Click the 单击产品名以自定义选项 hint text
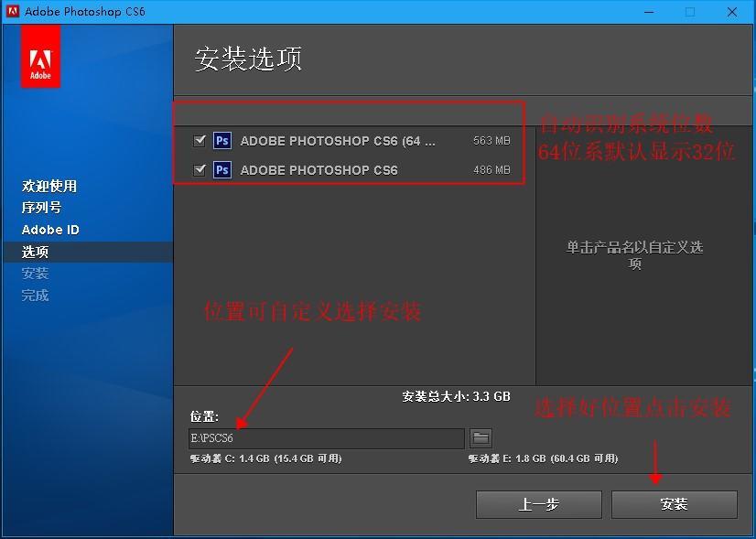Screen dimensions: 756x539 coord(634,255)
